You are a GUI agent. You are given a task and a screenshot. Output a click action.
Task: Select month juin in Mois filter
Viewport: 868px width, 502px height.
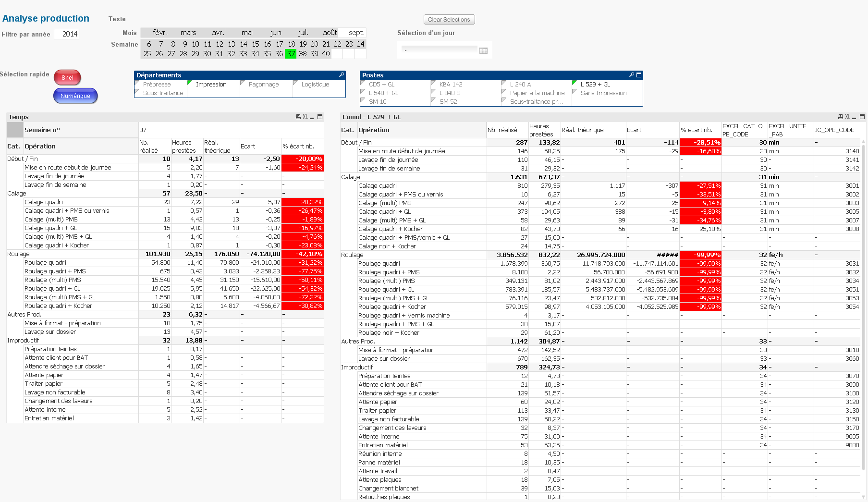click(x=276, y=33)
